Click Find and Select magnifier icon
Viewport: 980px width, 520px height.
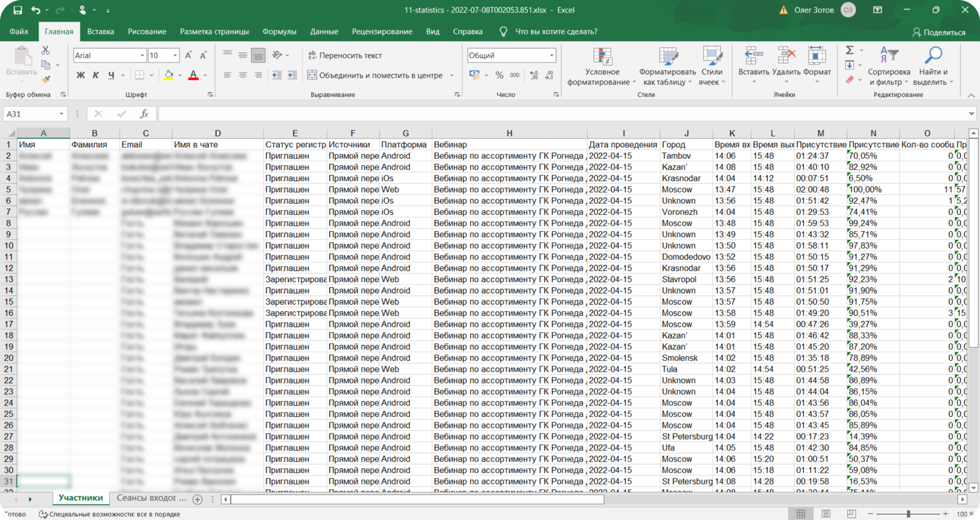933,56
